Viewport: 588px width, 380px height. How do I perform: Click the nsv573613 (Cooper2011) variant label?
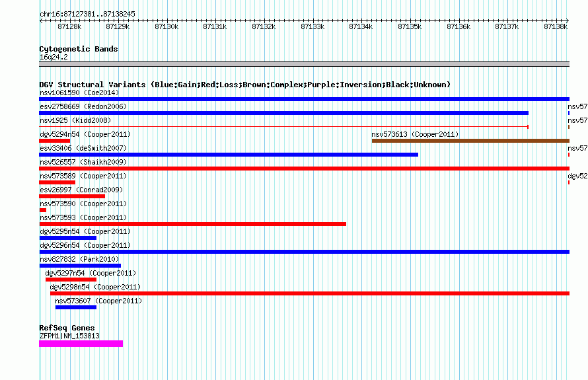point(415,134)
